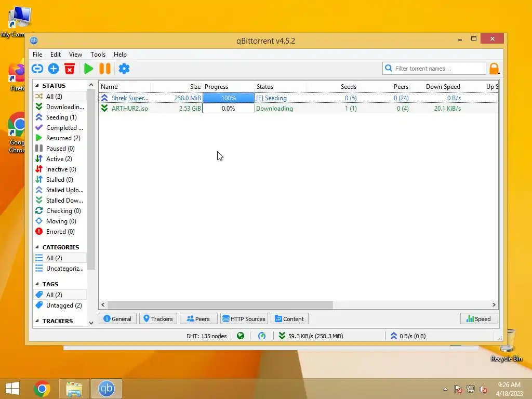This screenshot has height=399, width=532.
Task: Sort by Down Speed column
Action: (436, 87)
